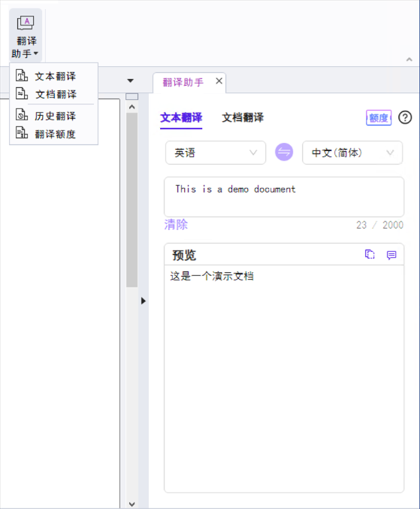Open the 翻译助手 ribbon dropdown button

click(x=26, y=35)
